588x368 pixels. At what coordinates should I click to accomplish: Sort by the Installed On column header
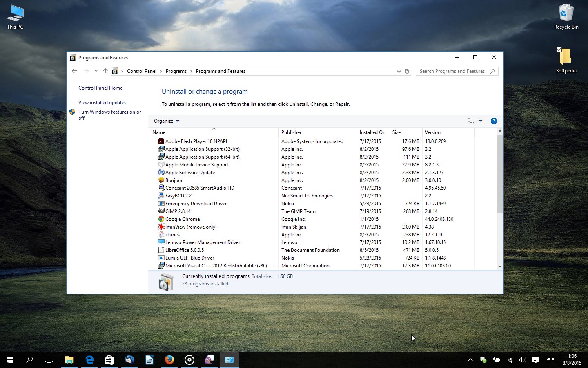pyautogui.click(x=373, y=132)
